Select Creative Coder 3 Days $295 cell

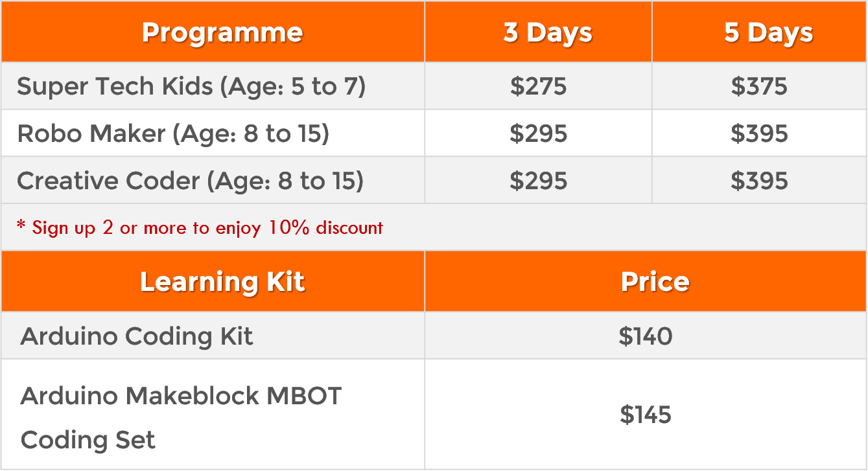pyautogui.click(x=538, y=181)
